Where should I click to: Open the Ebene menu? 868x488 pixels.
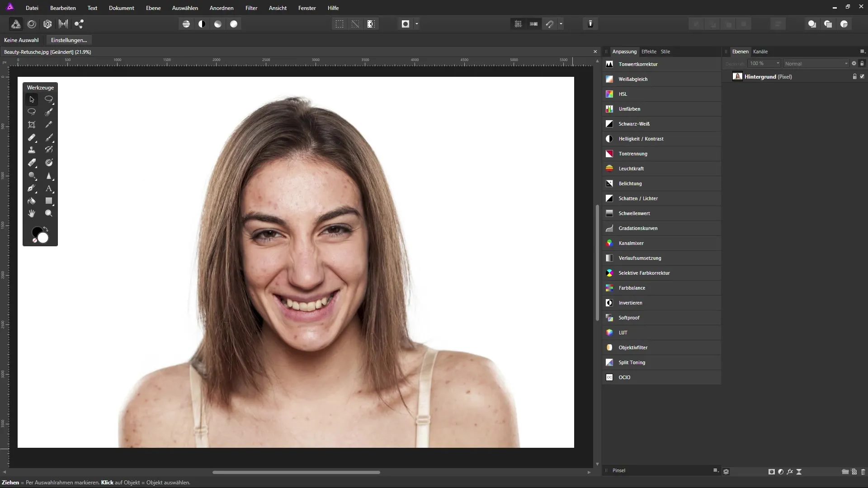coord(153,8)
